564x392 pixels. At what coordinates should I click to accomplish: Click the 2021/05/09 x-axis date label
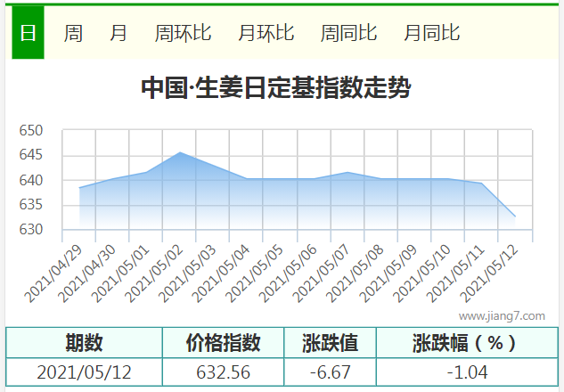[x=388, y=274]
